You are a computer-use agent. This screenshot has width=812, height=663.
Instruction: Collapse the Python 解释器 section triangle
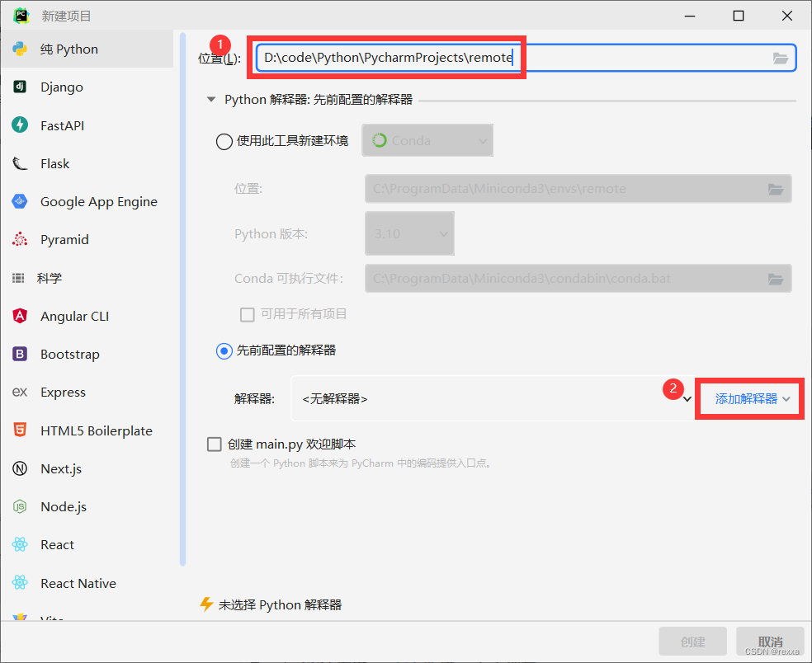point(211,100)
